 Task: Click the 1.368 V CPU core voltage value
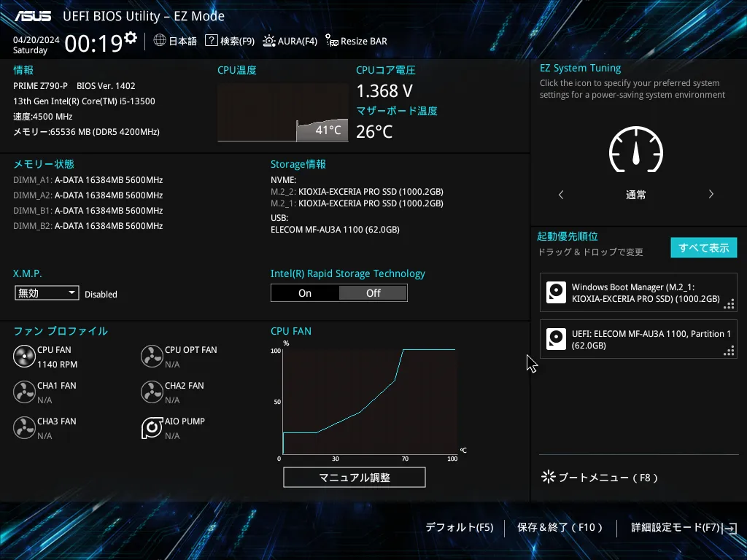[x=384, y=90]
